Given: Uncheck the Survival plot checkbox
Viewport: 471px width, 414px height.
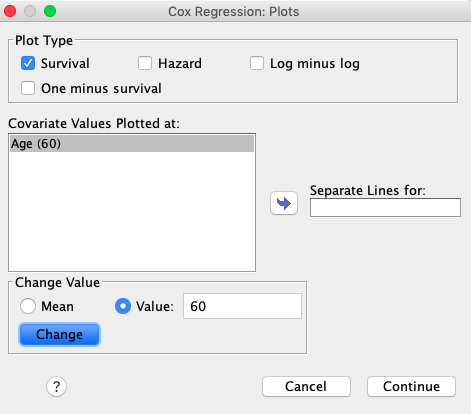Looking at the screenshot, I should [x=28, y=63].
